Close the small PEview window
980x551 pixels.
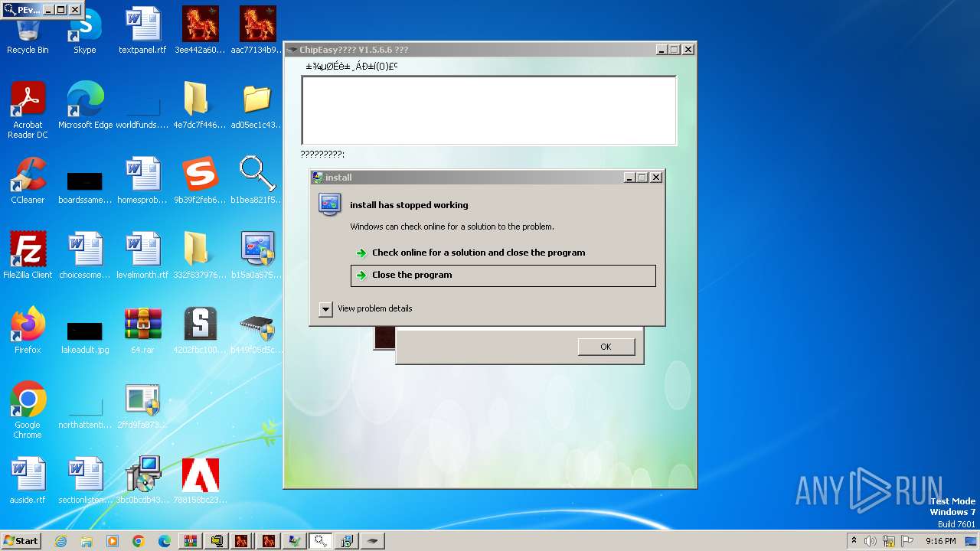(74, 10)
